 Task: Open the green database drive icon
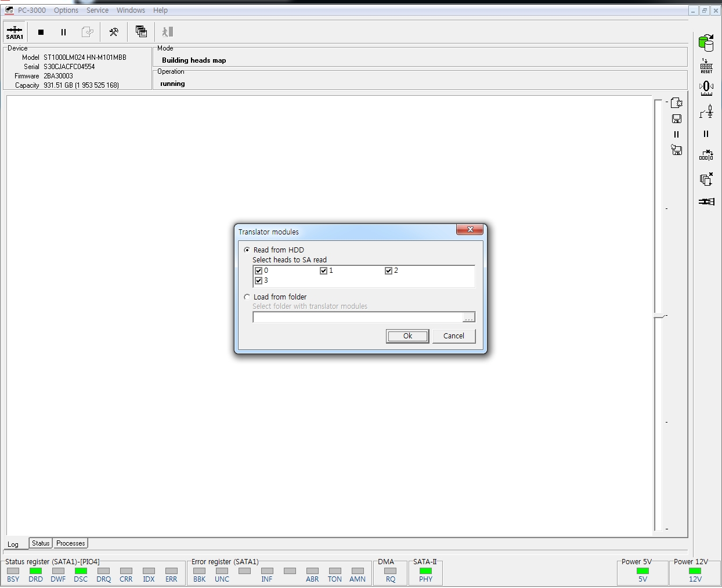(706, 42)
